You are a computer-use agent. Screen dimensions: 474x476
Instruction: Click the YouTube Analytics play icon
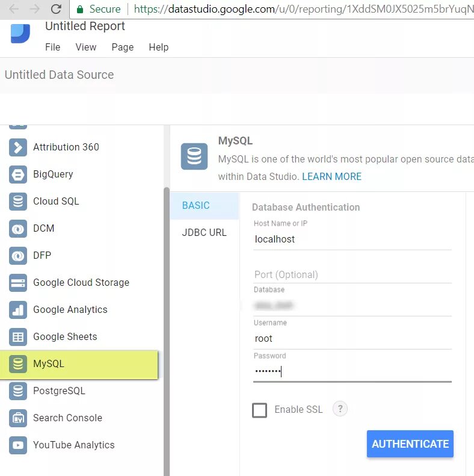[x=18, y=445]
